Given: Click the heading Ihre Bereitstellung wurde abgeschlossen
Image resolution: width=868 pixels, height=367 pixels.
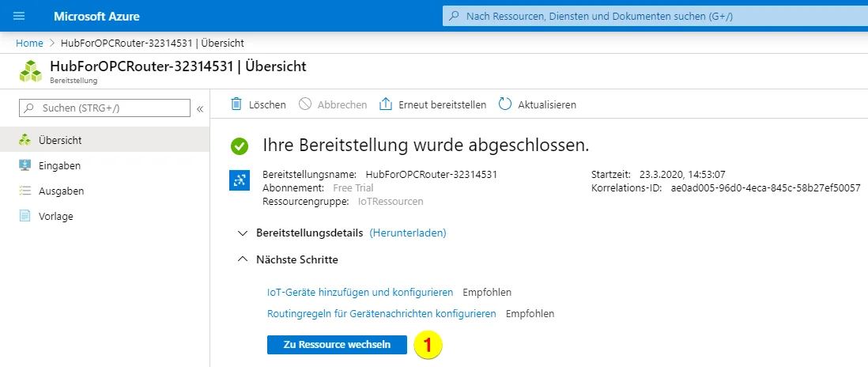Looking at the screenshot, I should point(425,146).
